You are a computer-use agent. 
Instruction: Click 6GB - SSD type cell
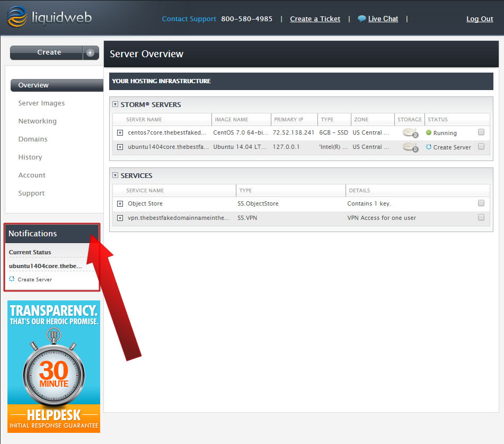333,132
